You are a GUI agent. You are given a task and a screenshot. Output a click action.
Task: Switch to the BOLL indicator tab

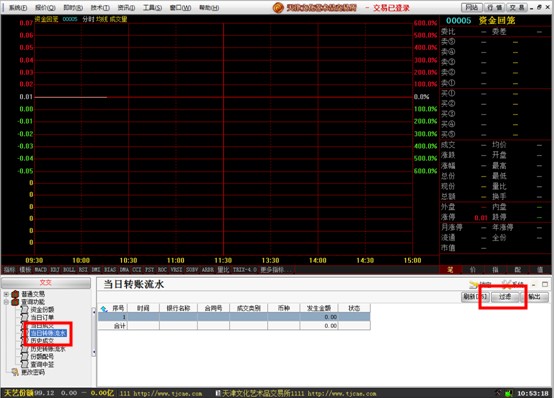coord(69,270)
